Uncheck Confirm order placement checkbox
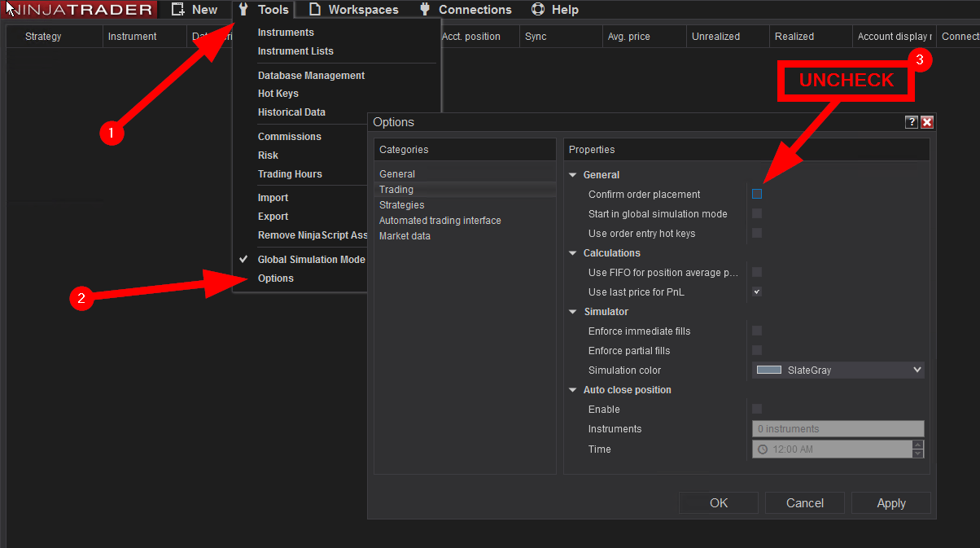980x548 pixels. coord(757,195)
